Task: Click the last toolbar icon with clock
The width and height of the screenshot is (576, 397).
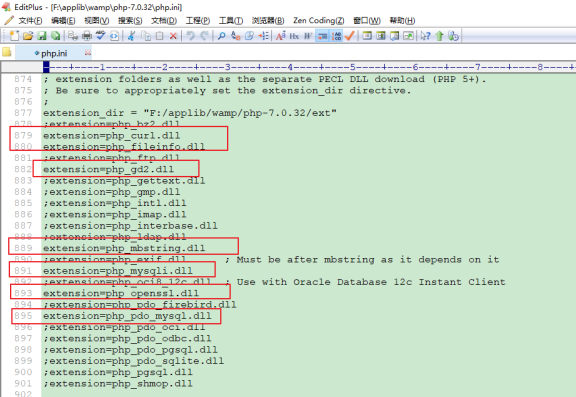Action: point(453,36)
